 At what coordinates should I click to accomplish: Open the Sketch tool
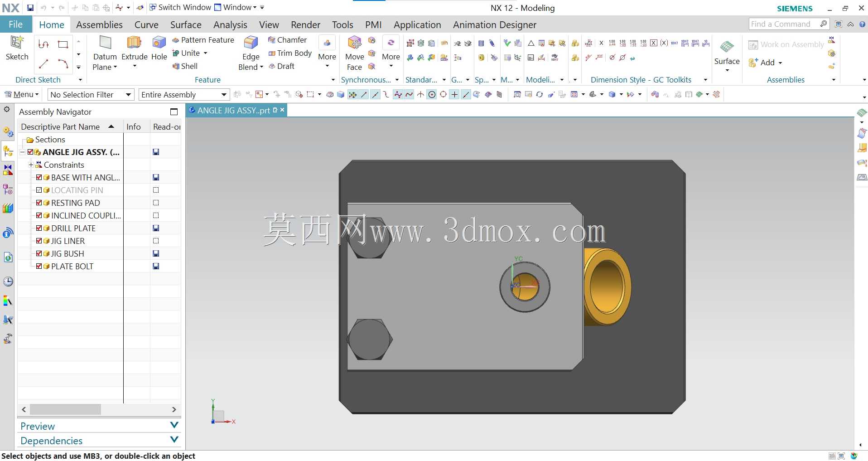click(x=17, y=48)
